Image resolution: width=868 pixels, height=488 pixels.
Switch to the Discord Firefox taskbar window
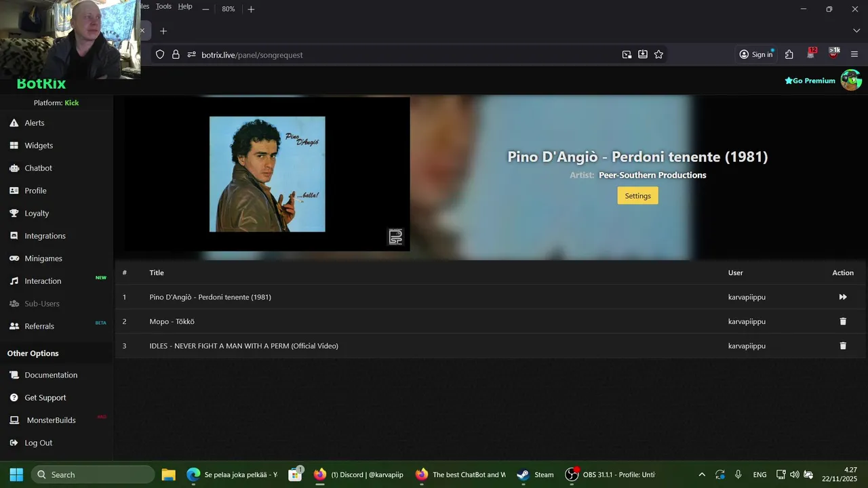coord(359,474)
